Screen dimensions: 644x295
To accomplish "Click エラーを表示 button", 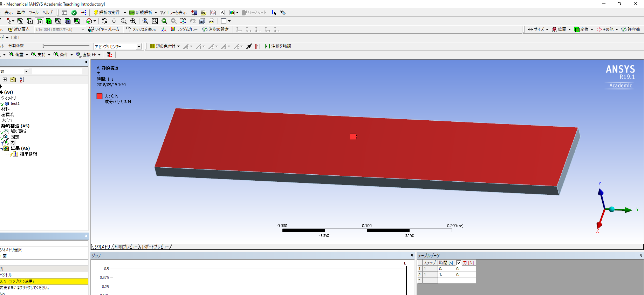I will pyautogui.click(x=173, y=13).
